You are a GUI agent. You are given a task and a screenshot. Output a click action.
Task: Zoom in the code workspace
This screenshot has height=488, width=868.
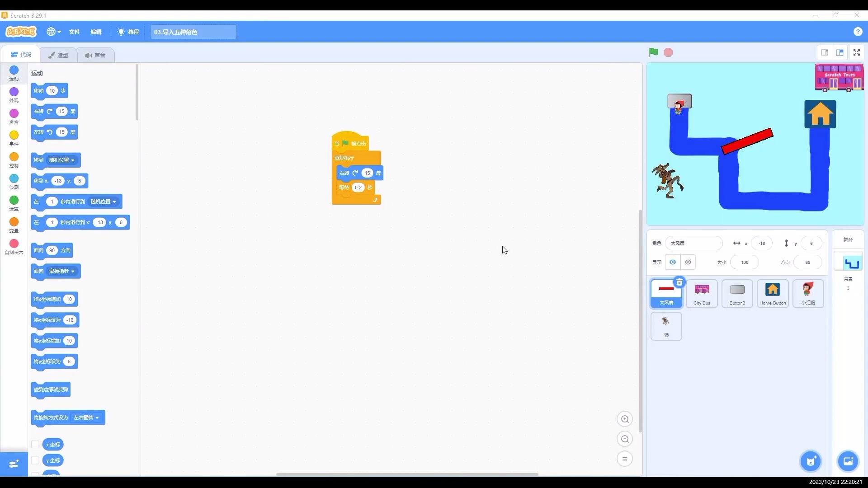point(625,419)
